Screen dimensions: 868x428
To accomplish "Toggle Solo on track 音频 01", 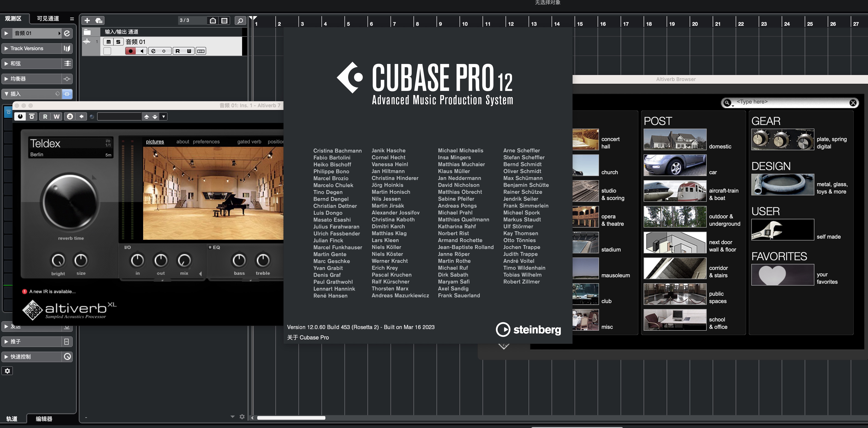I will pyautogui.click(x=118, y=42).
